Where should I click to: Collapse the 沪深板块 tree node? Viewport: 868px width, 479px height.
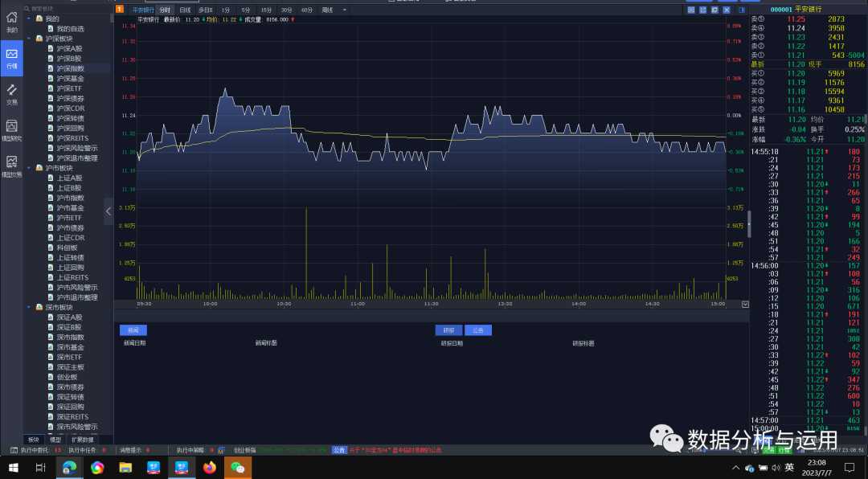(29, 39)
